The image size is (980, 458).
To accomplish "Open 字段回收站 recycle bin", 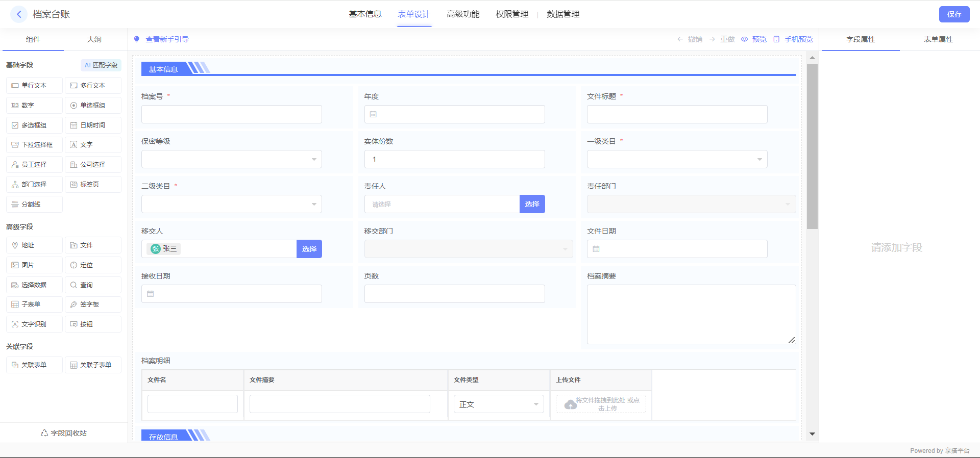I will point(64,433).
